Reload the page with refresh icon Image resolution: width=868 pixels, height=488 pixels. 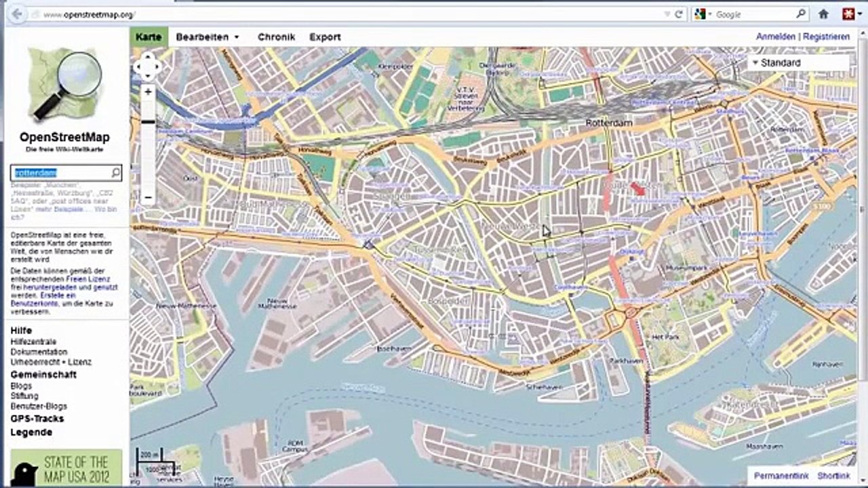pyautogui.click(x=679, y=14)
